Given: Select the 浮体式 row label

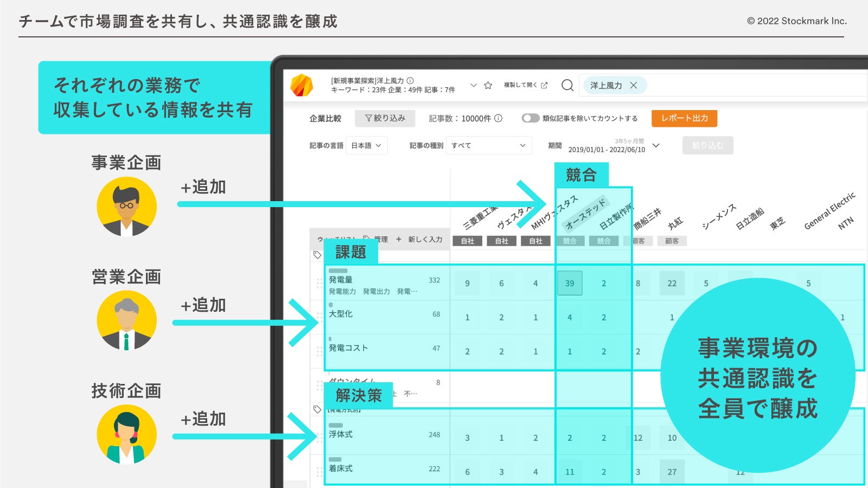Looking at the screenshot, I should click(x=341, y=434).
